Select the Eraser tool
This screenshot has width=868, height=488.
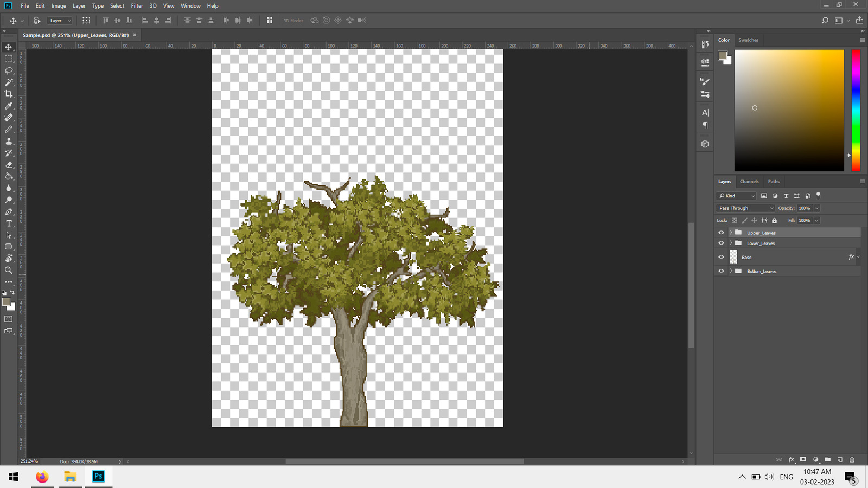tap(9, 165)
